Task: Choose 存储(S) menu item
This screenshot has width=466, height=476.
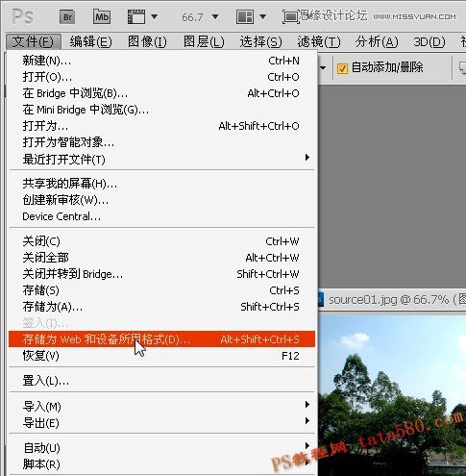Action: [161, 290]
